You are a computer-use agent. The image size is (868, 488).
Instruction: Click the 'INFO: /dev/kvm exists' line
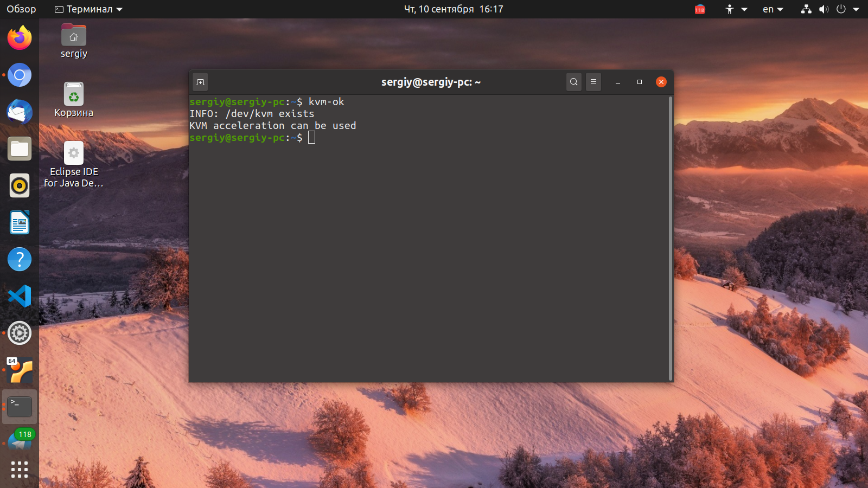[252, 114]
